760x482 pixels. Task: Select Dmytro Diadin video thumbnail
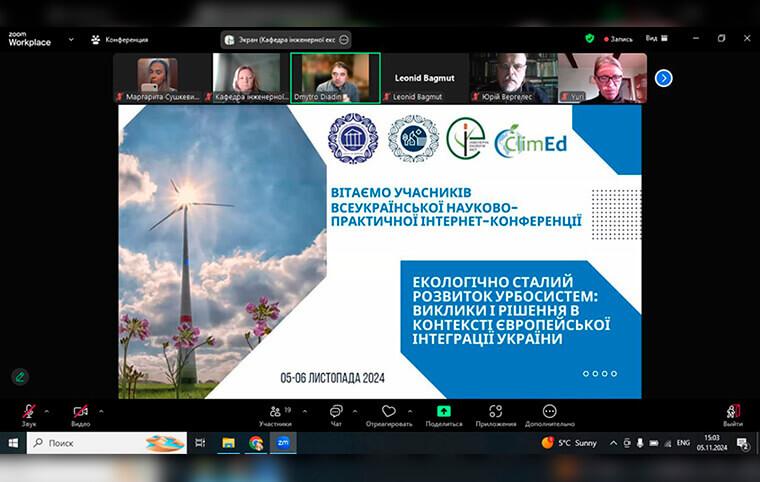pos(335,78)
